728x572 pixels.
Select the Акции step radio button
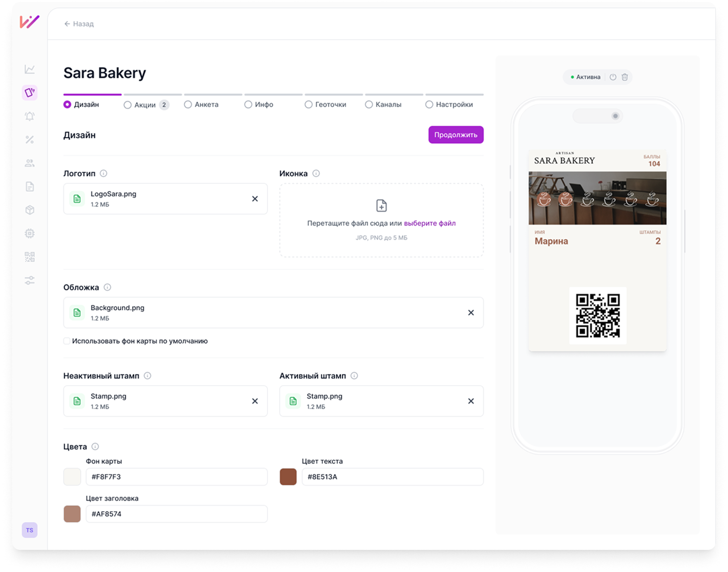tap(128, 105)
